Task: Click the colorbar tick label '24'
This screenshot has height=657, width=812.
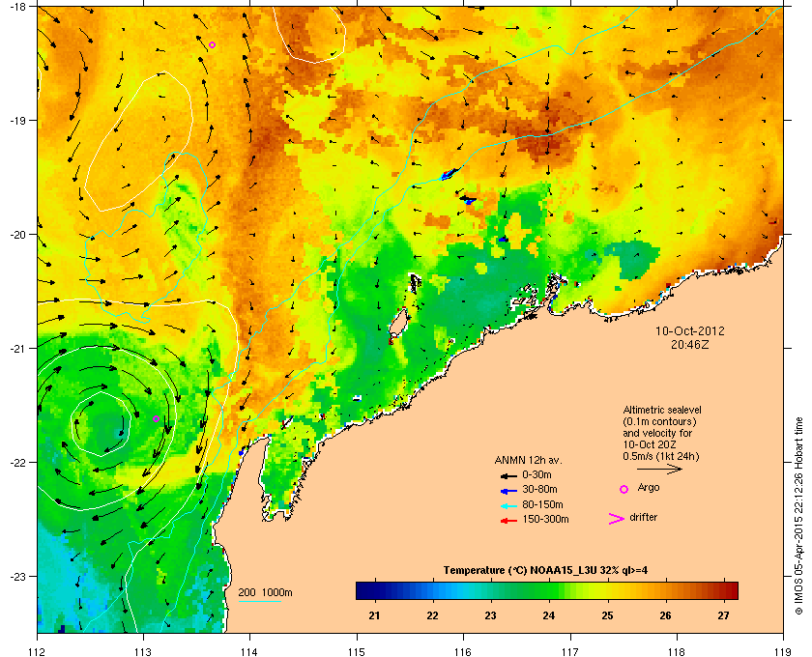Action: coord(549,615)
